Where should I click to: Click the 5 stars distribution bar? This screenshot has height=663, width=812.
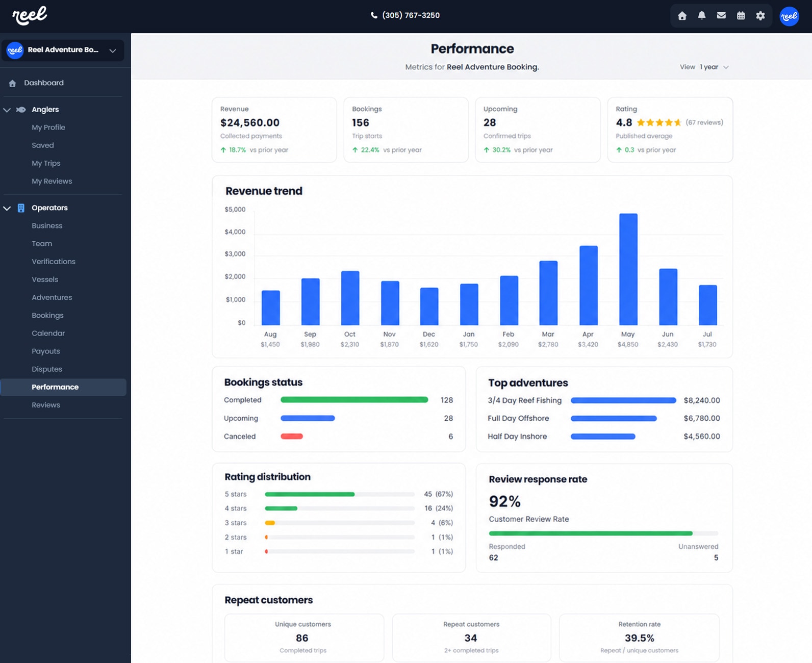coord(340,494)
